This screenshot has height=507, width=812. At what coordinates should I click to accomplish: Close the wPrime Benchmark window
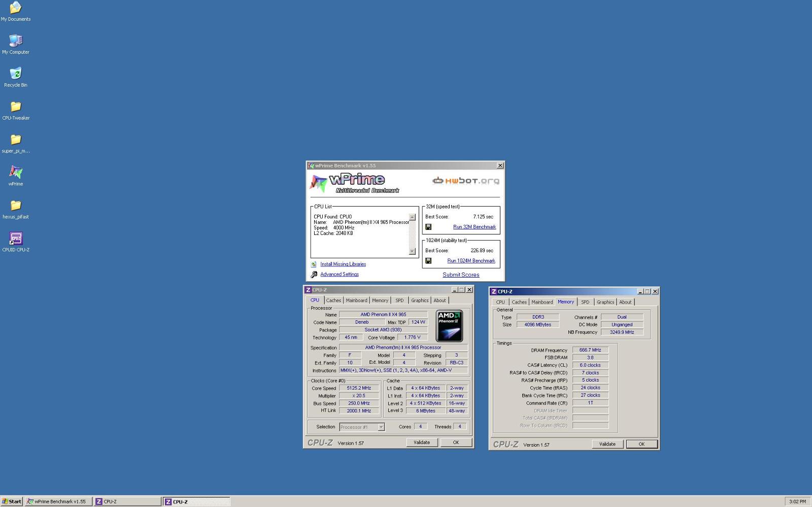pos(500,165)
